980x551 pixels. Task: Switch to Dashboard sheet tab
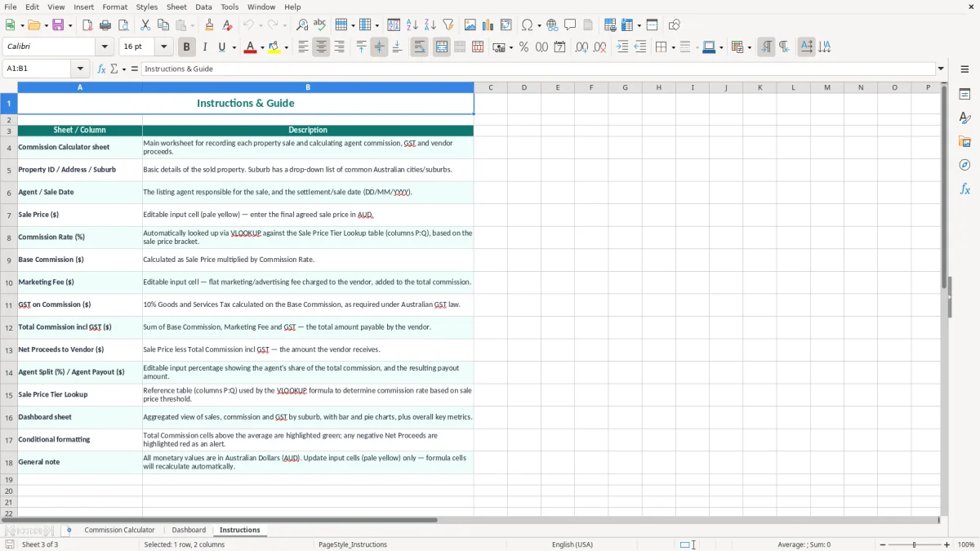pos(189,530)
